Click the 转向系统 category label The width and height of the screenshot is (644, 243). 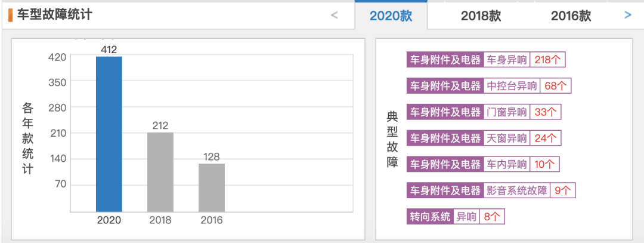(x=430, y=217)
